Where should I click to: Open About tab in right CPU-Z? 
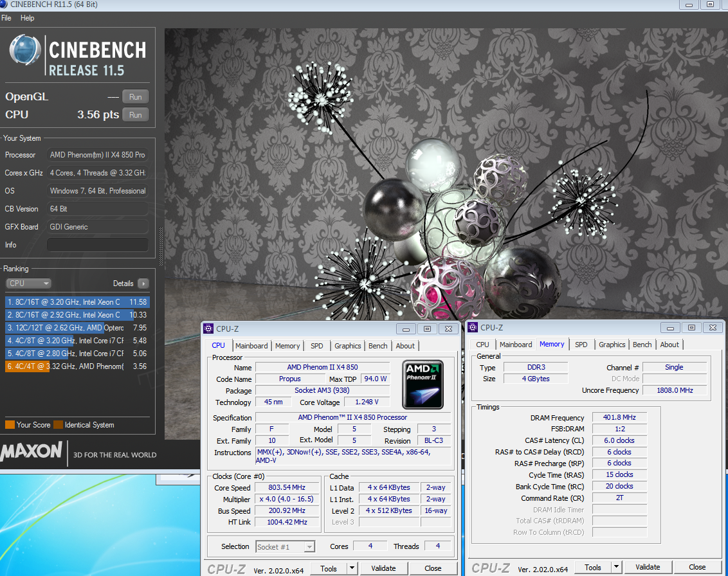tap(669, 345)
